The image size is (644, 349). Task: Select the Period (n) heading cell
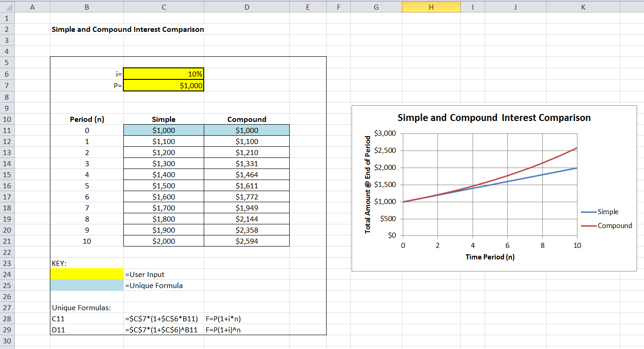[x=87, y=119]
